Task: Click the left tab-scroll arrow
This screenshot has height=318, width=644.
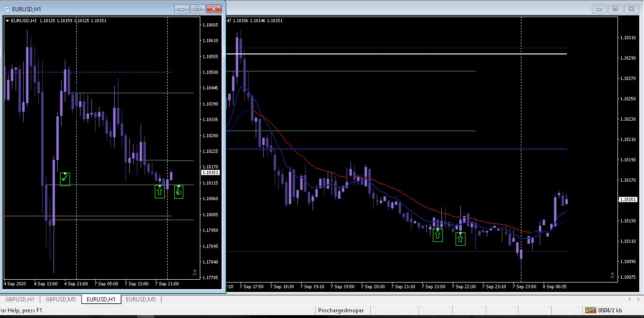Action: (629, 299)
